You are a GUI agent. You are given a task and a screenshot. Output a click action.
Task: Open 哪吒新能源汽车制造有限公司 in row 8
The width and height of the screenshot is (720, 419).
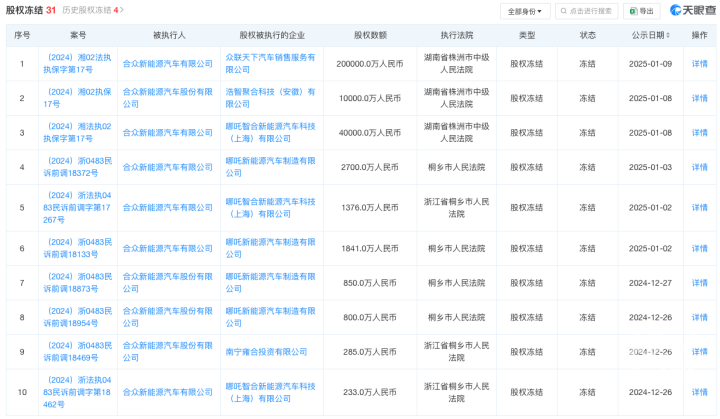pyautogui.click(x=270, y=317)
